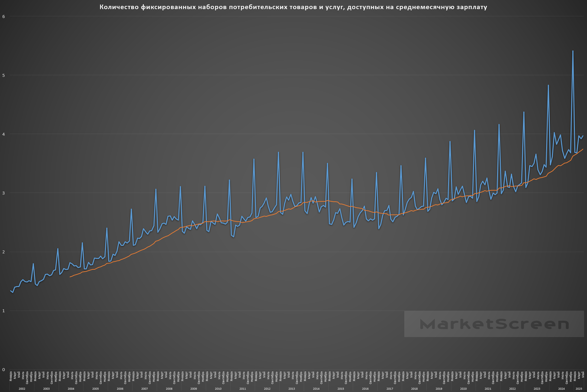The height and width of the screenshot is (392, 587).
Task: Click the blue spike peak near 4.8
Action: [x=548, y=85]
